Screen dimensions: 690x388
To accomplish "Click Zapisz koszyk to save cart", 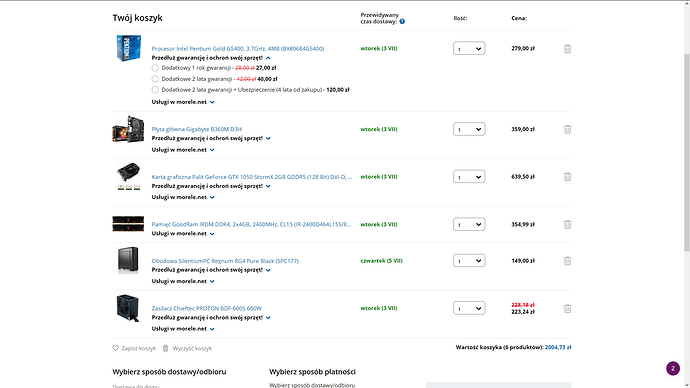I will pos(139,348).
